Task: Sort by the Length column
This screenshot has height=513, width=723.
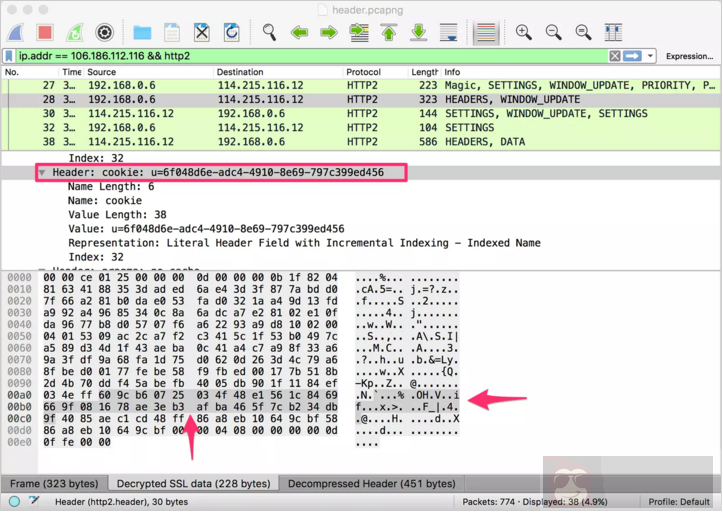Action: click(424, 72)
